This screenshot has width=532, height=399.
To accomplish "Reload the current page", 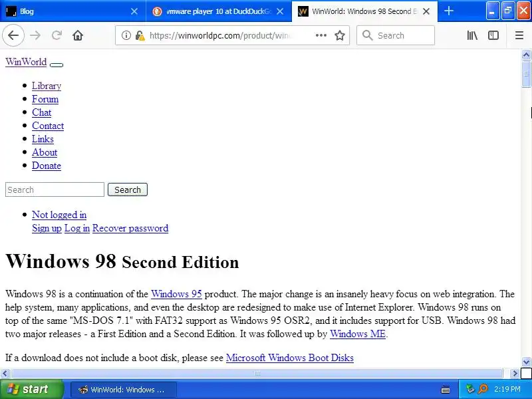I will 57,35.
